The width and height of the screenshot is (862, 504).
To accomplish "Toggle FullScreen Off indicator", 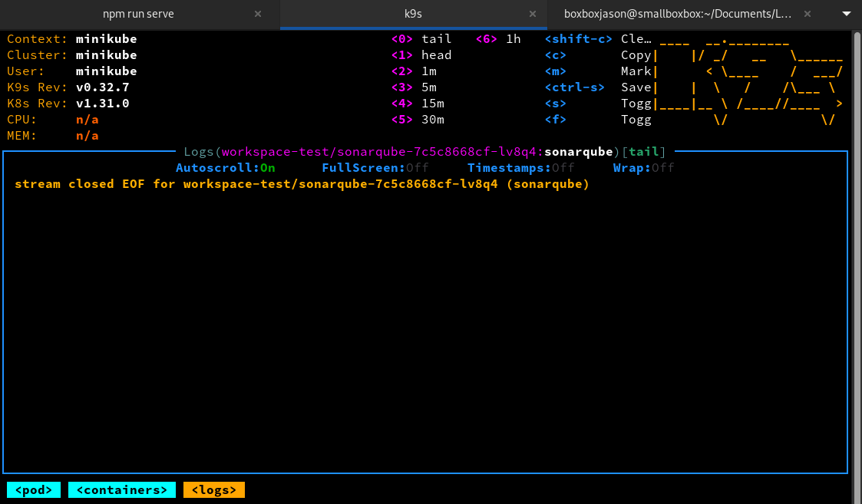I will pyautogui.click(x=375, y=168).
